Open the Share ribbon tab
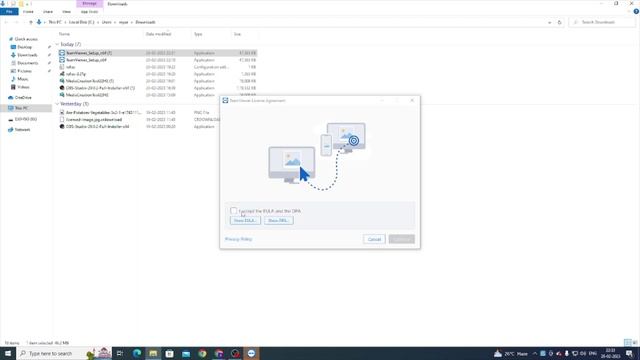640x360 pixels. 48,11
